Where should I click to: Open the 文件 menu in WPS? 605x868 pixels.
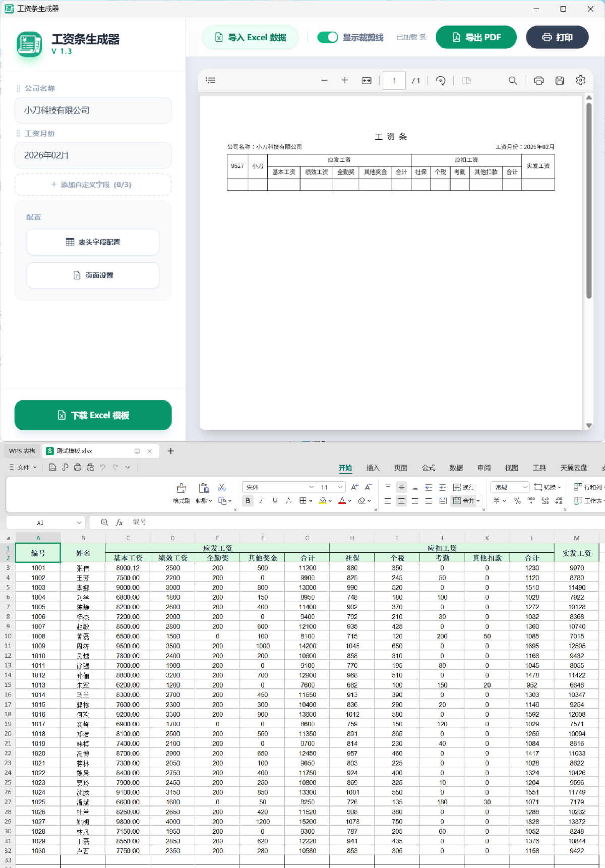[23, 467]
